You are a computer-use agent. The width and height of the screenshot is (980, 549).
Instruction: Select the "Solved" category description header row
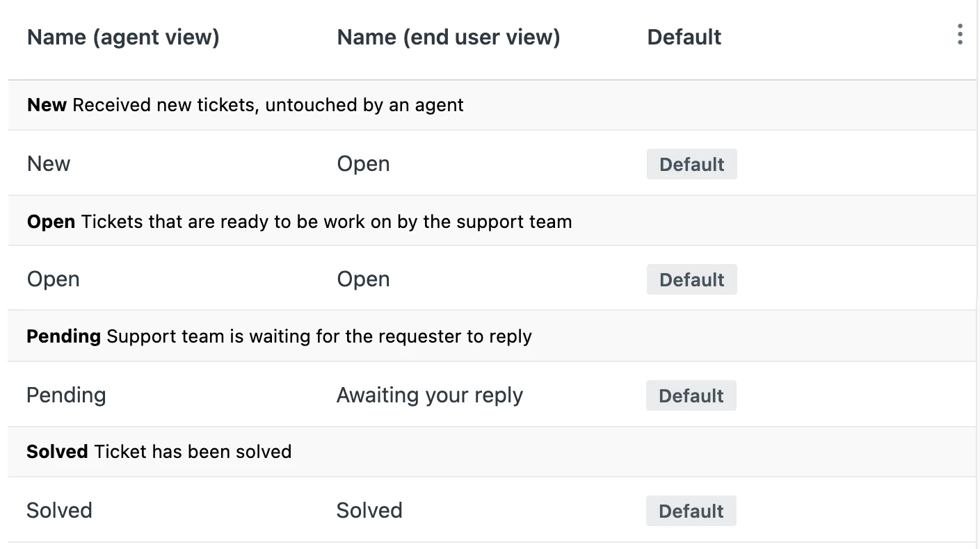click(159, 452)
